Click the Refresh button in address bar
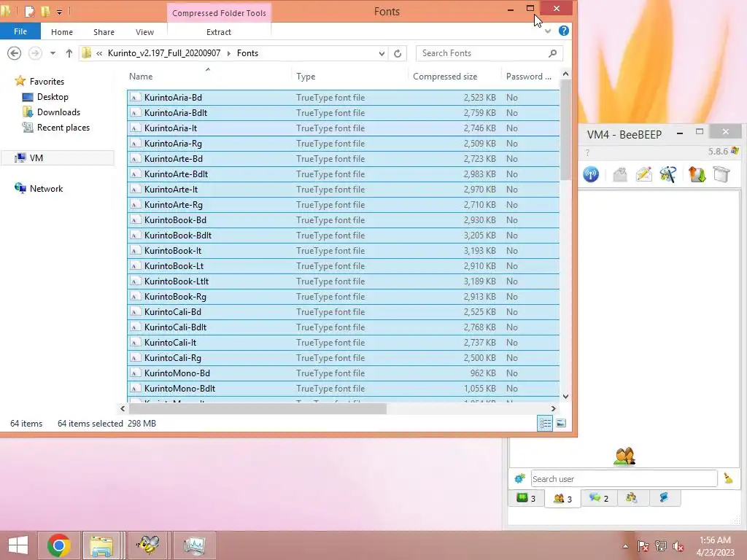This screenshot has height=560, width=747. pos(398,53)
